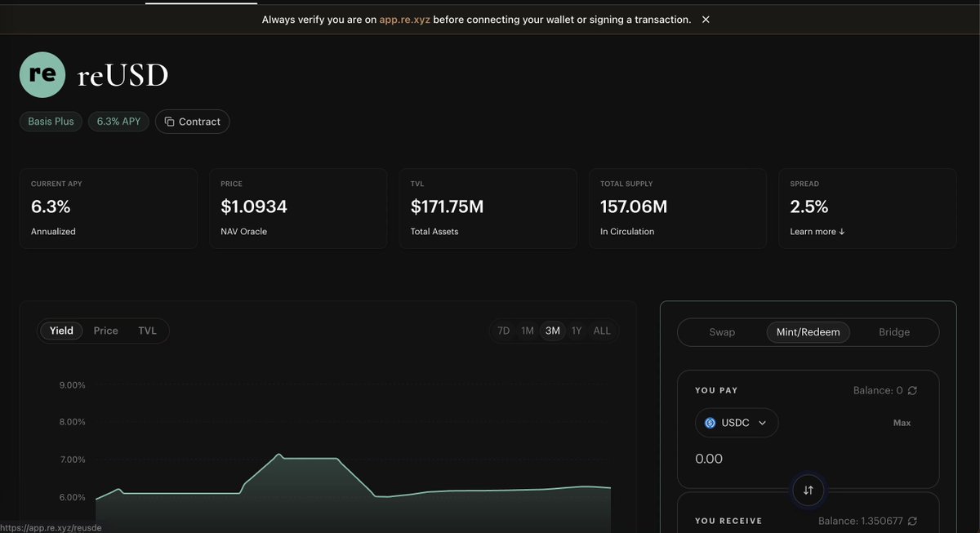This screenshot has width=980, height=533.
Task: Open the Mint/Redeem tab
Action: [x=808, y=332]
